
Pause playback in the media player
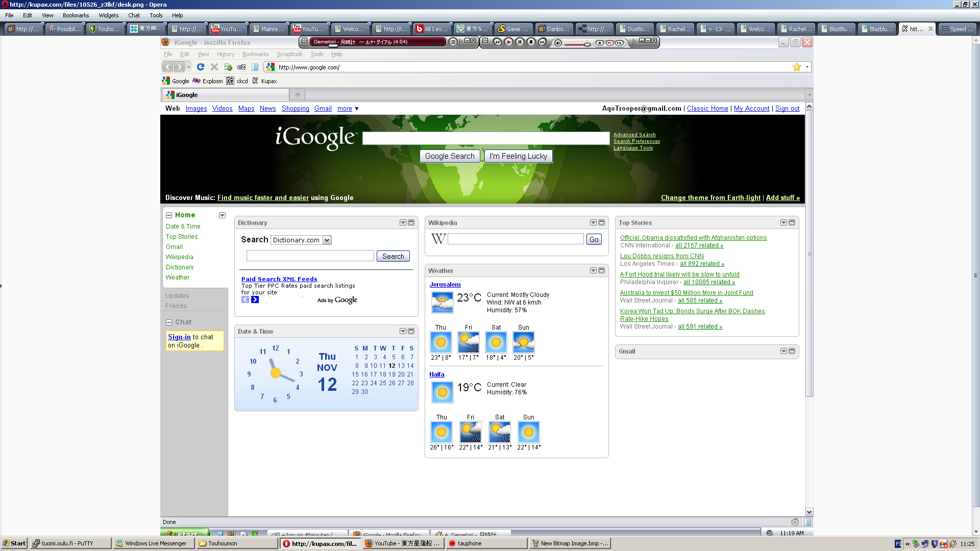520,42
